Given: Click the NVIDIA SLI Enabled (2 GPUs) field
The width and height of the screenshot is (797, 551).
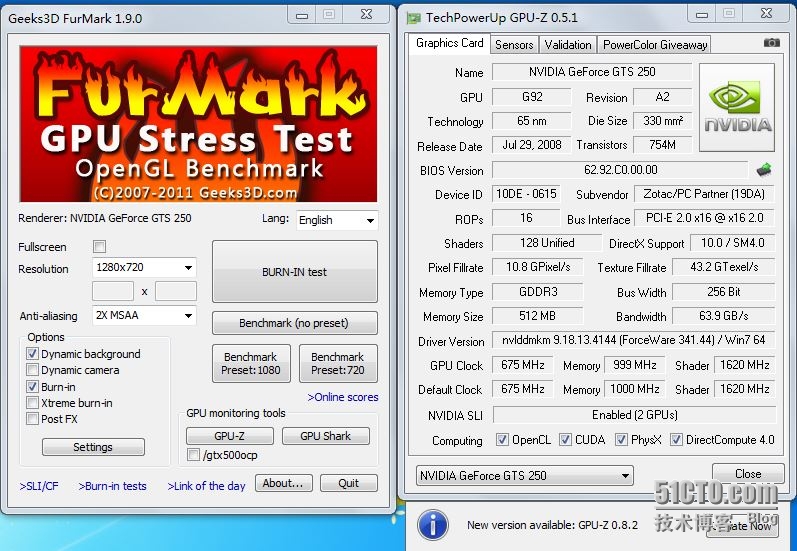Looking at the screenshot, I should point(634,415).
